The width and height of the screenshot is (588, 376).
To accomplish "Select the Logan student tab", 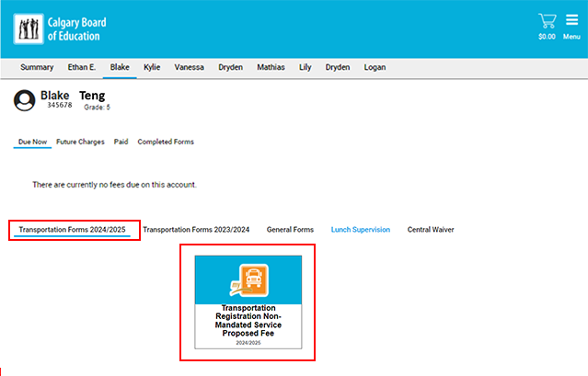I will click(x=375, y=68).
